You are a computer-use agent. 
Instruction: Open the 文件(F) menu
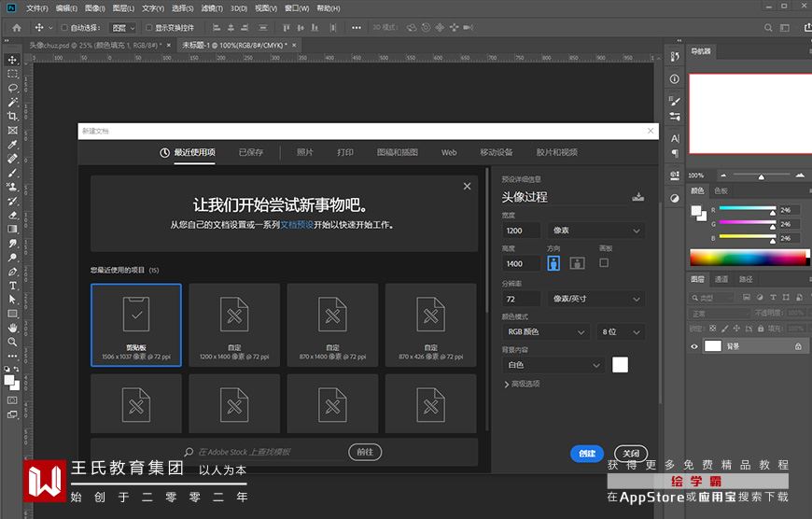coord(36,8)
